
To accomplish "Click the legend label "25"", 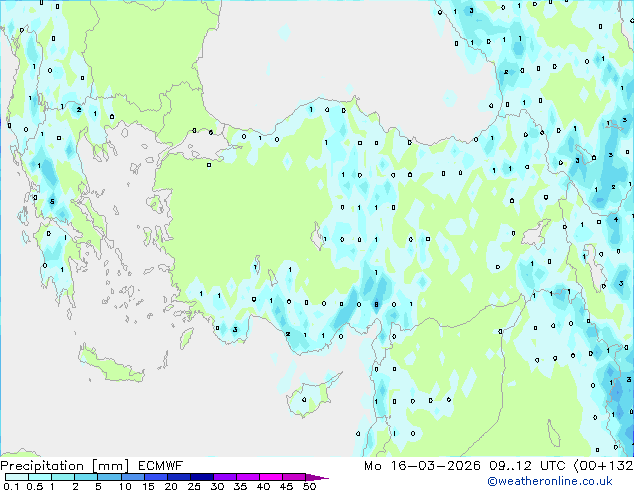I will pos(194,486).
